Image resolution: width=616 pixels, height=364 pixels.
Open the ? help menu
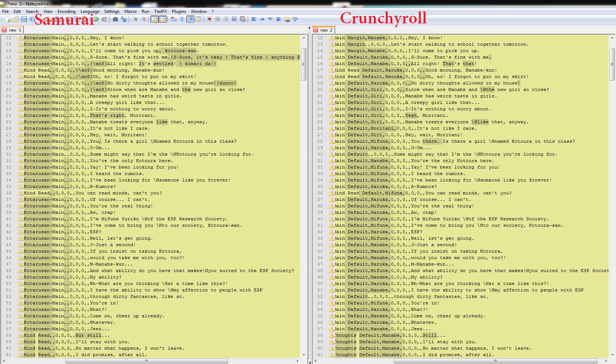pos(213,11)
